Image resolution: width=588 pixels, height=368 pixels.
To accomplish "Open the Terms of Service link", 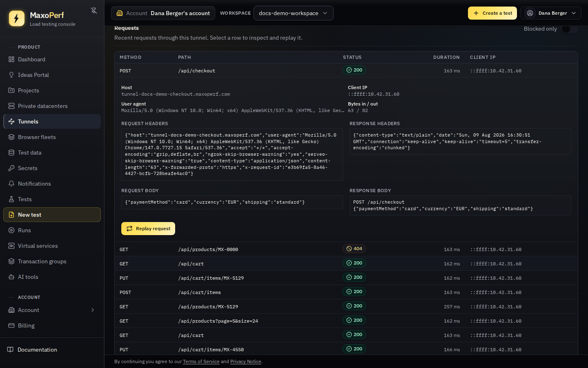I will 201,361.
